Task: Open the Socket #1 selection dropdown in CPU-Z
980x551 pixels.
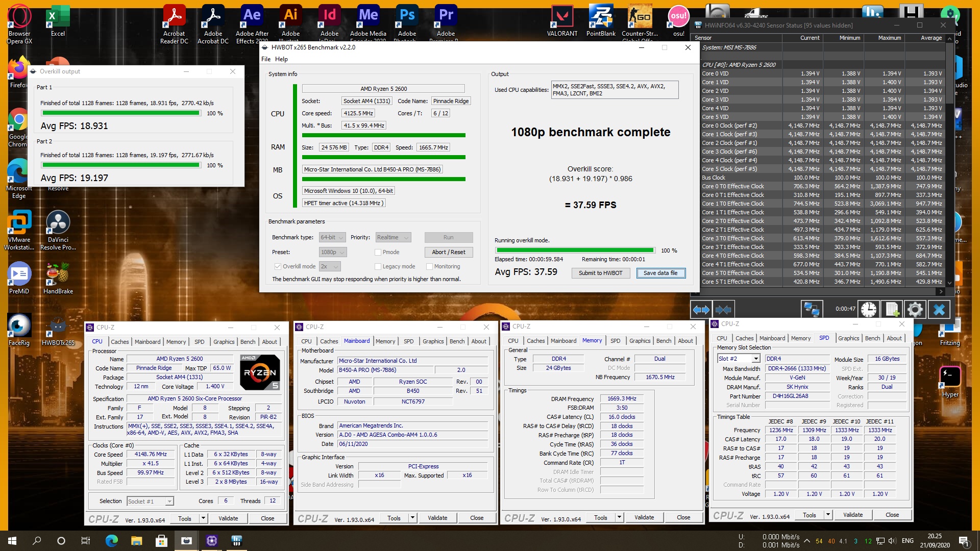Action: coord(150,502)
